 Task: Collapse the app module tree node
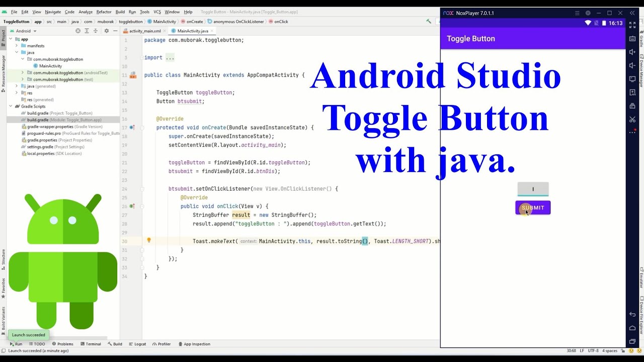pyautogui.click(x=11, y=39)
